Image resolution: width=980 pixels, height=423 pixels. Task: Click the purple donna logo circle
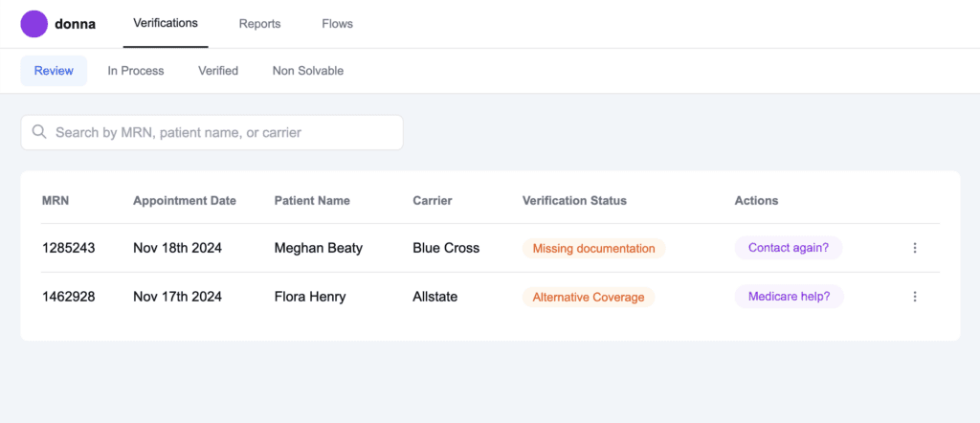(x=34, y=24)
